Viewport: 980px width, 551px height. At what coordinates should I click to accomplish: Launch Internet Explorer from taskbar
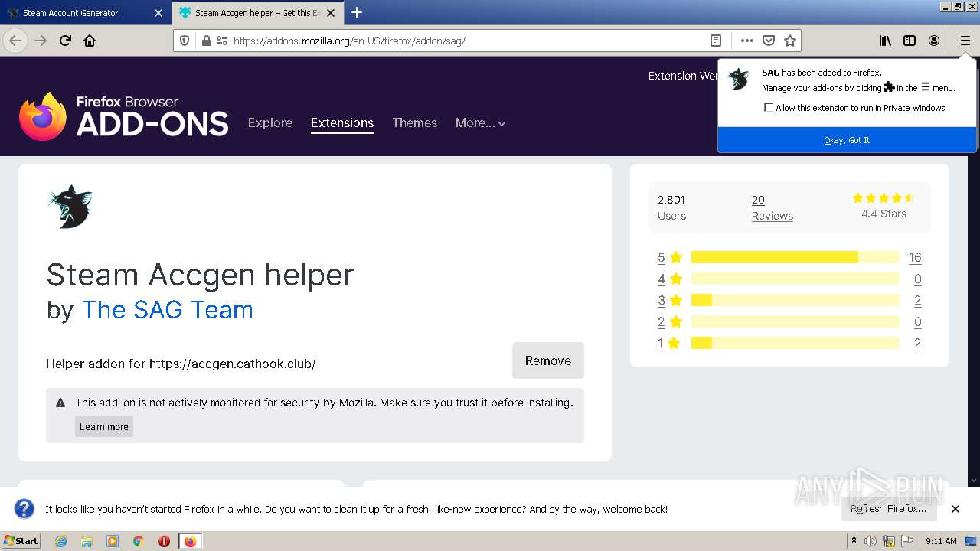[60, 541]
